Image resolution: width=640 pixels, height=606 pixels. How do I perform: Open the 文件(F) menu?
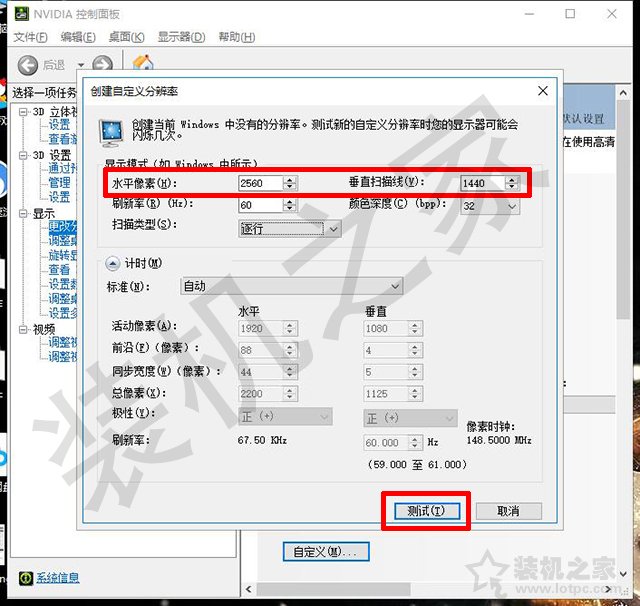pyautogui.click(x=30, y=37)
